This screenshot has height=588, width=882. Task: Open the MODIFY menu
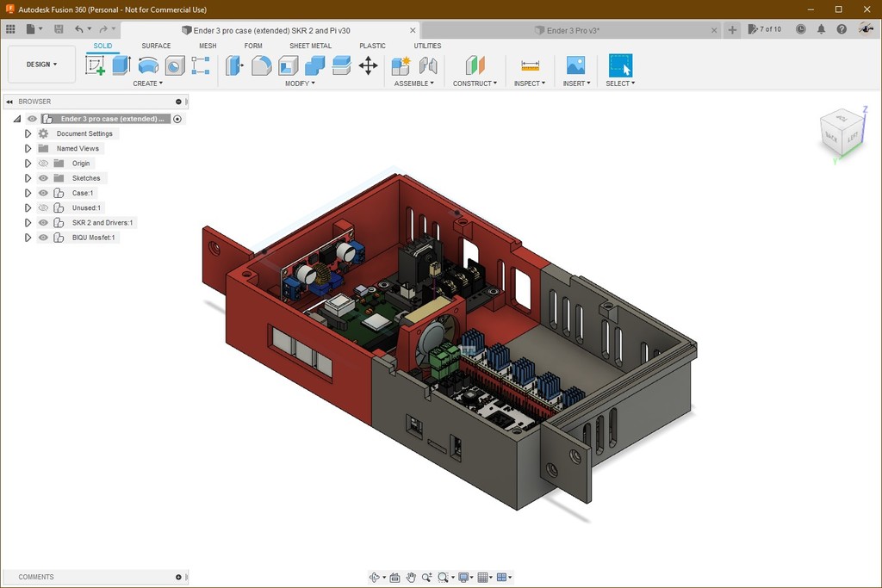300,84
